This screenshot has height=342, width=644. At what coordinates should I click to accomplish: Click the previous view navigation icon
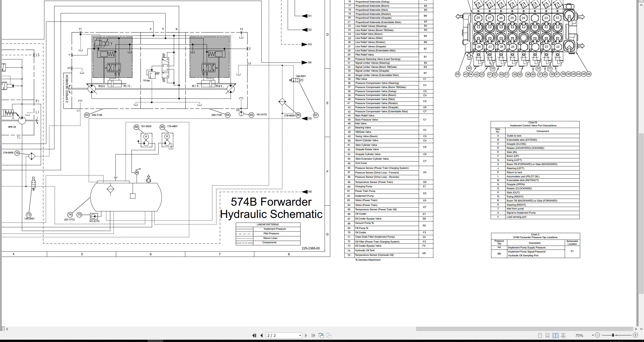(x=321, y=335)
